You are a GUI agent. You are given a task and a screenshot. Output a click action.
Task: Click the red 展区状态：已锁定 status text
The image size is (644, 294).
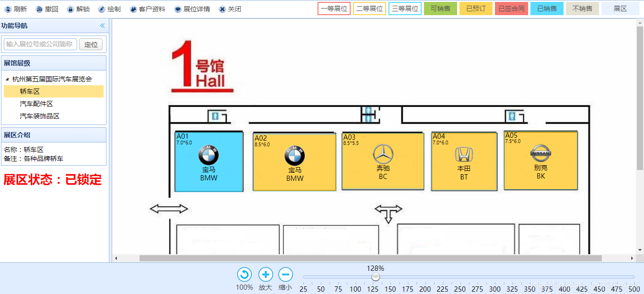(53, 179)
